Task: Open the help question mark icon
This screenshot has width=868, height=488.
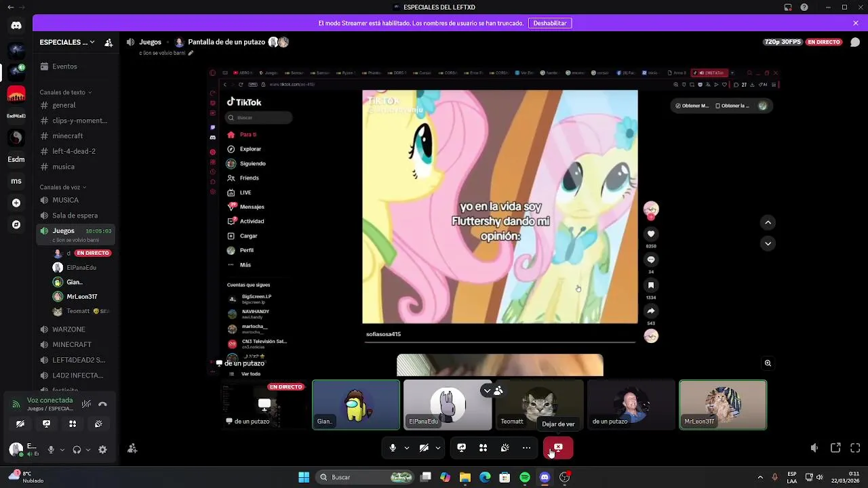Action: tap(804, 7)
